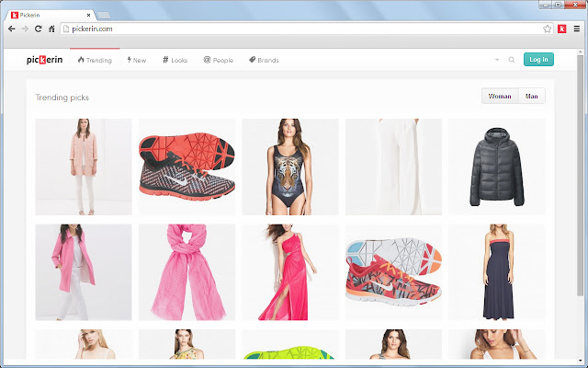Open the light pink coat pick
This screenshot has width=588, height=368.
tap(84, 167)
